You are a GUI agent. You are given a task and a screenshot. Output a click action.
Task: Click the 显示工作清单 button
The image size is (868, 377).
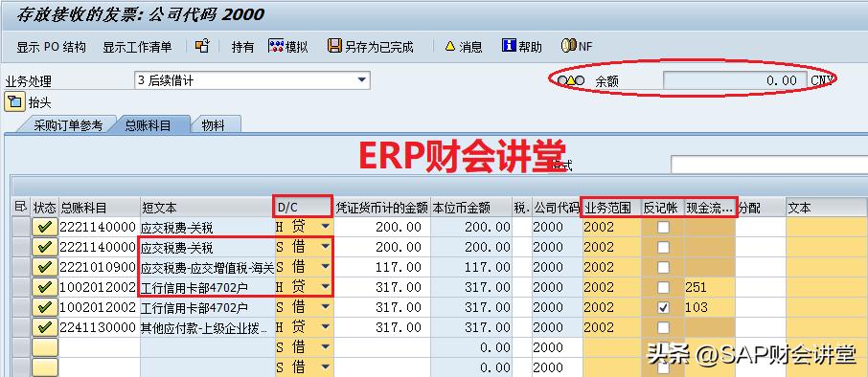[x=137, y=47]
